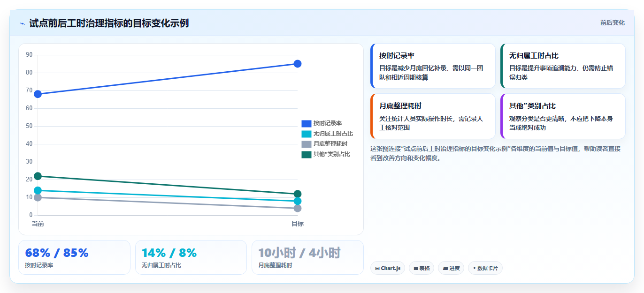Click the x-axis label 目标
The image size is (644, 293).
click(x=297, y=224)
